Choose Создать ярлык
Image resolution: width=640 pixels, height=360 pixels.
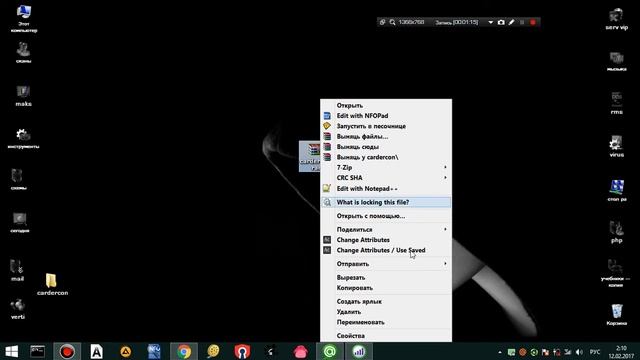(386, 302)
